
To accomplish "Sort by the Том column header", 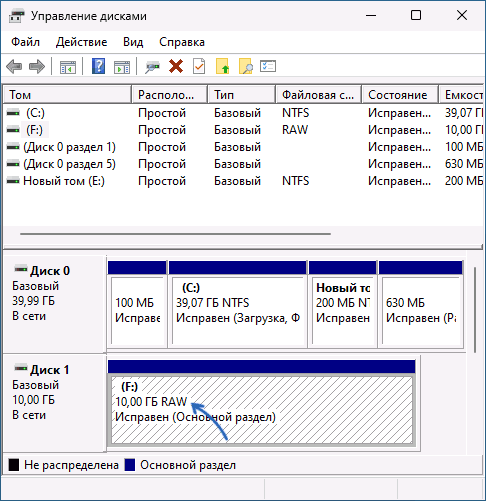I will [67, 95].
